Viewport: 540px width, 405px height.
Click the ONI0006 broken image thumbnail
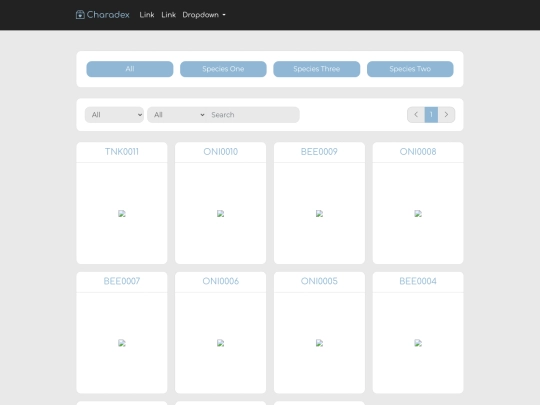point(220,343)
